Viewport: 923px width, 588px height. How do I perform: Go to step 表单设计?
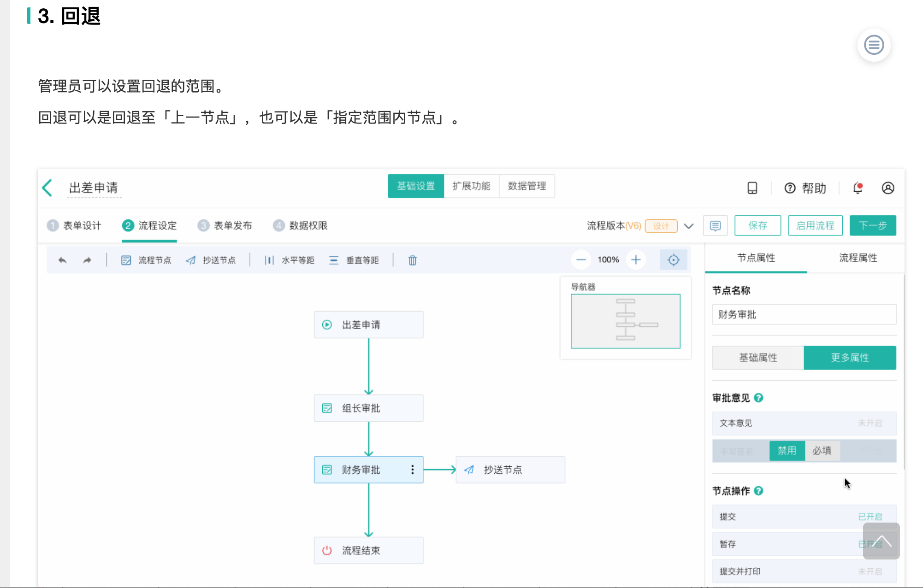[74, 225]
